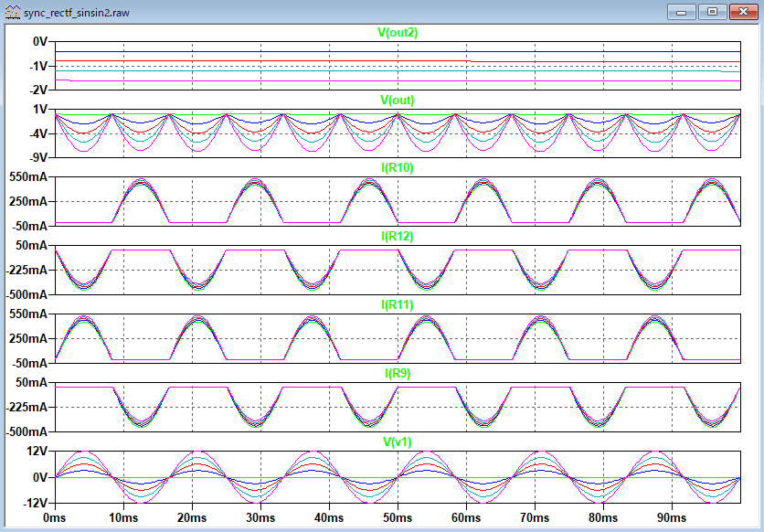Click the -9V label of V(out) axis
764x532 pixels.
coord(38,157)
